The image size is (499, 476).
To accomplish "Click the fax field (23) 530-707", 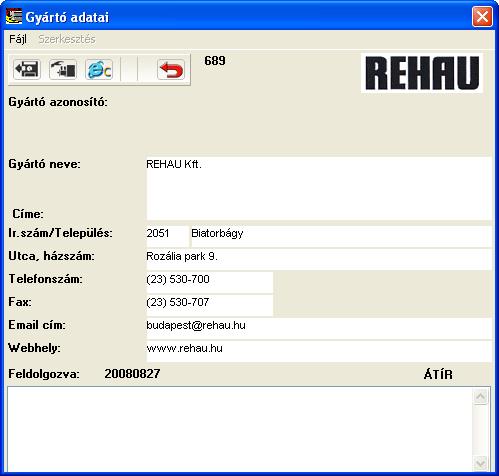I will tap(210, 305).
